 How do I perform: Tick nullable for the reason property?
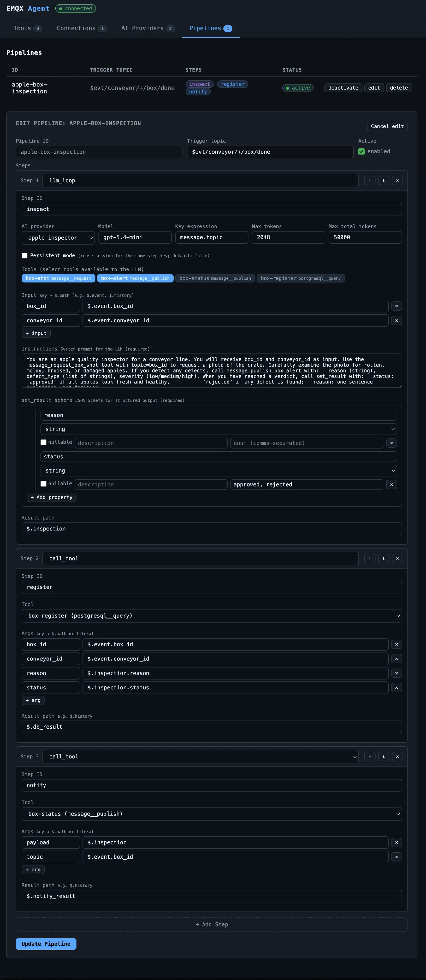click(x=43, y=442)
